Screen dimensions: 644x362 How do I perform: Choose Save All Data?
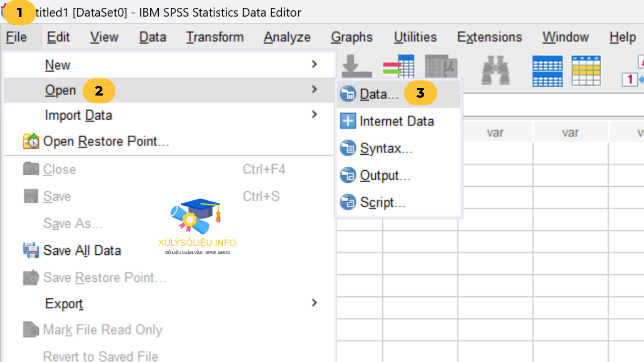pyautogui.click(x=169, y=250)
